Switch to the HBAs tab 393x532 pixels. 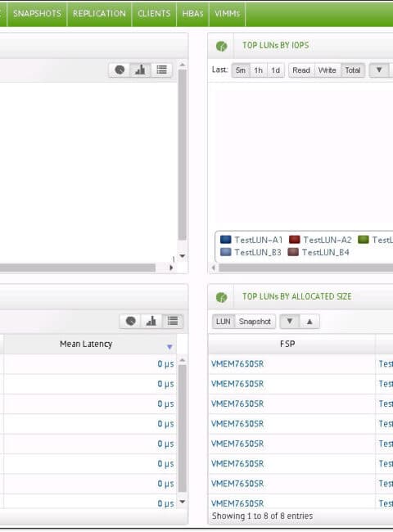[x=192, y=14]
